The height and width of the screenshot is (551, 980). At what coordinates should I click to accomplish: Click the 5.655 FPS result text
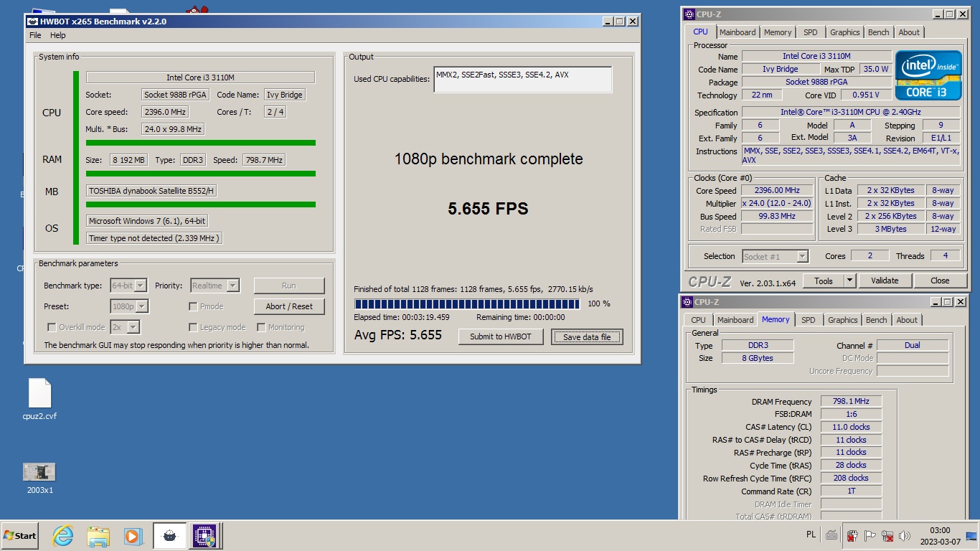point(488,209)
